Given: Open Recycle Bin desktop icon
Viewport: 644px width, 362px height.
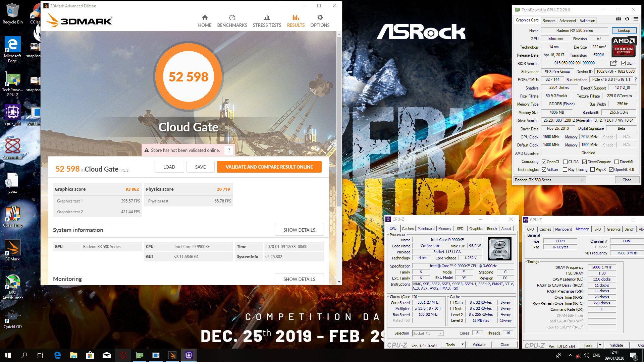Looking at the screenshot, I should click(13, 14).
